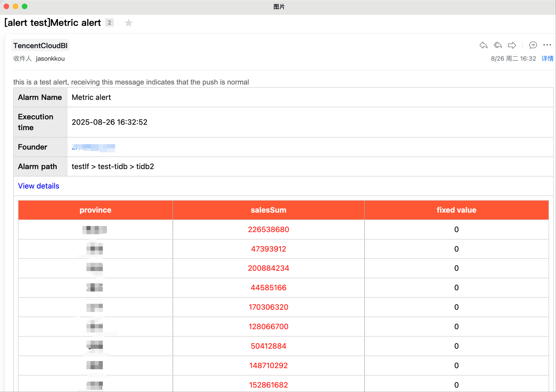Select the salesSum value 226538680

(268, 229)
